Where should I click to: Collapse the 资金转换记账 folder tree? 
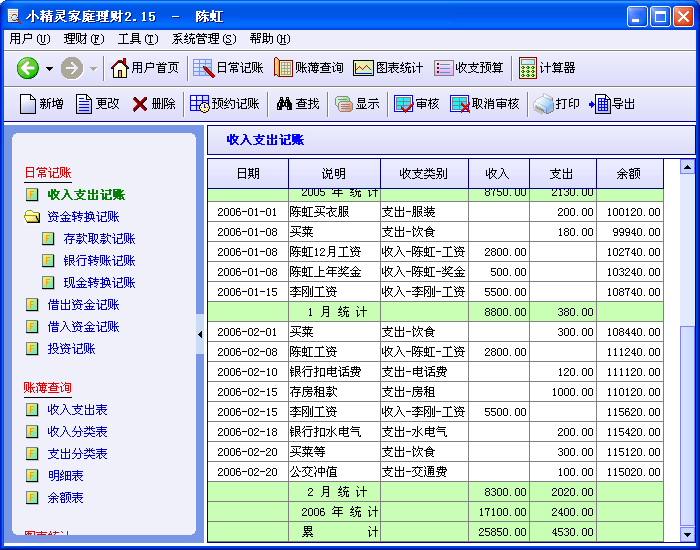point(32,217)
